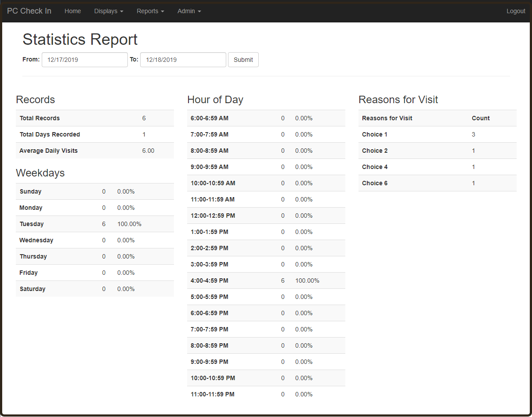
Task: Click the Tuesday weekday row
Action: [94, 224]
